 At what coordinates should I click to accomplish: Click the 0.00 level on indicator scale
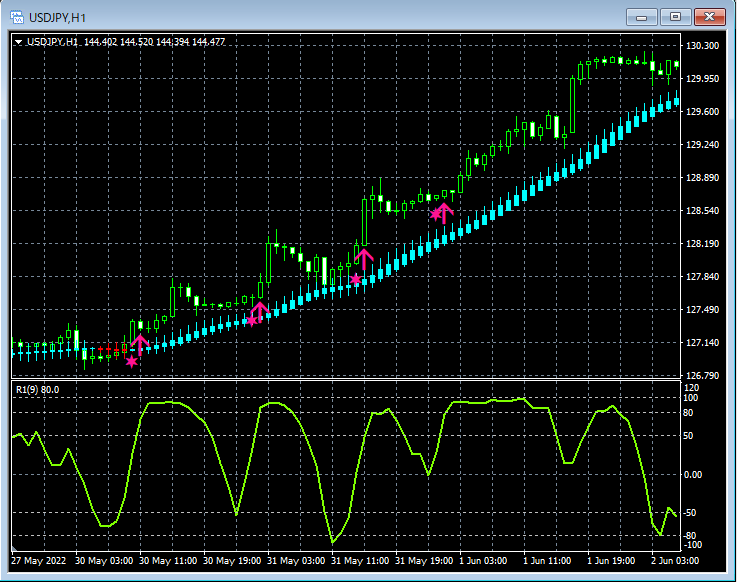[692, 475]
